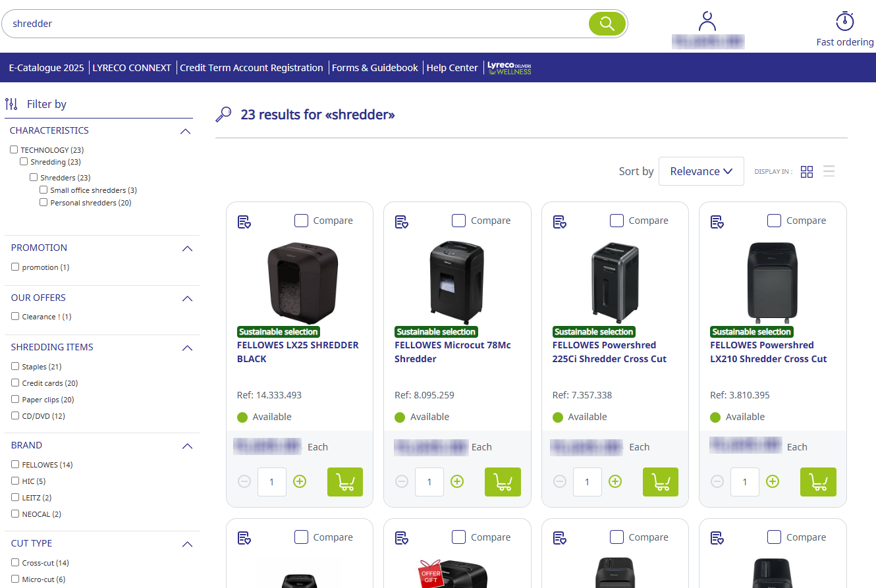Check Personal shredders (20) filter
The image size is (876, 588).
[43, 203]
